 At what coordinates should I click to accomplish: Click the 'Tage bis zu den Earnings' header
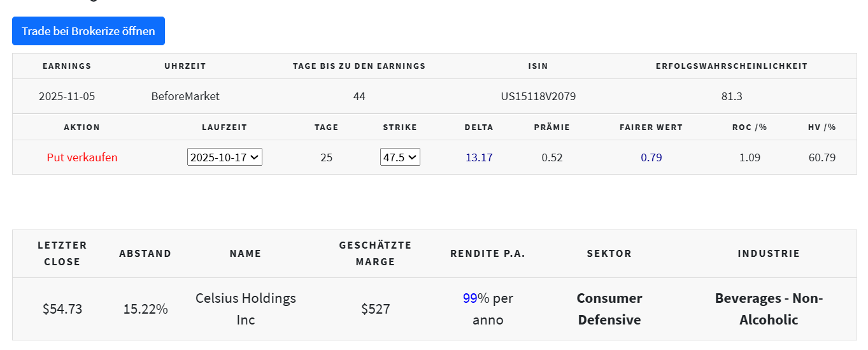[359, 66]
